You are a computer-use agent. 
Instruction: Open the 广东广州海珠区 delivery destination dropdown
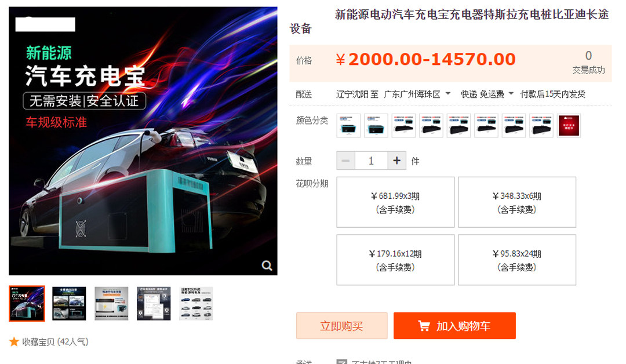(417, 94)
